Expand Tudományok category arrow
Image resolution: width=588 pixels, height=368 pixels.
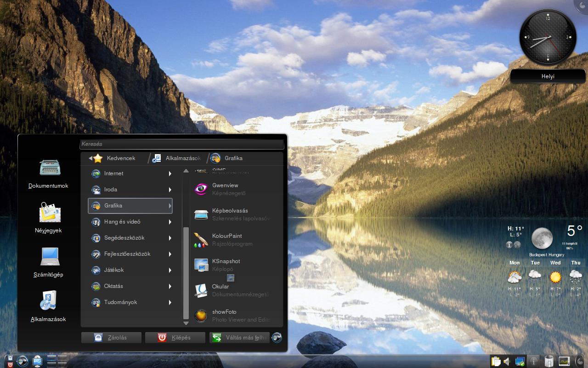(x=170, y=302)
